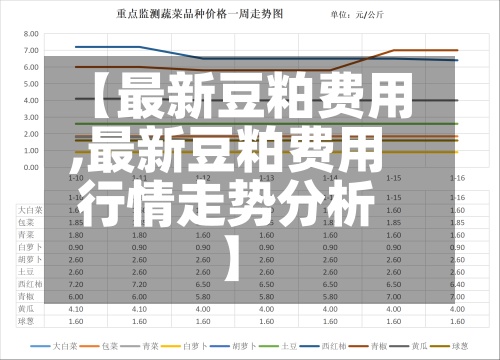Click the 土豆 legend entry below the table
This screenshot has width=500, height=360.
coord(278,346)
